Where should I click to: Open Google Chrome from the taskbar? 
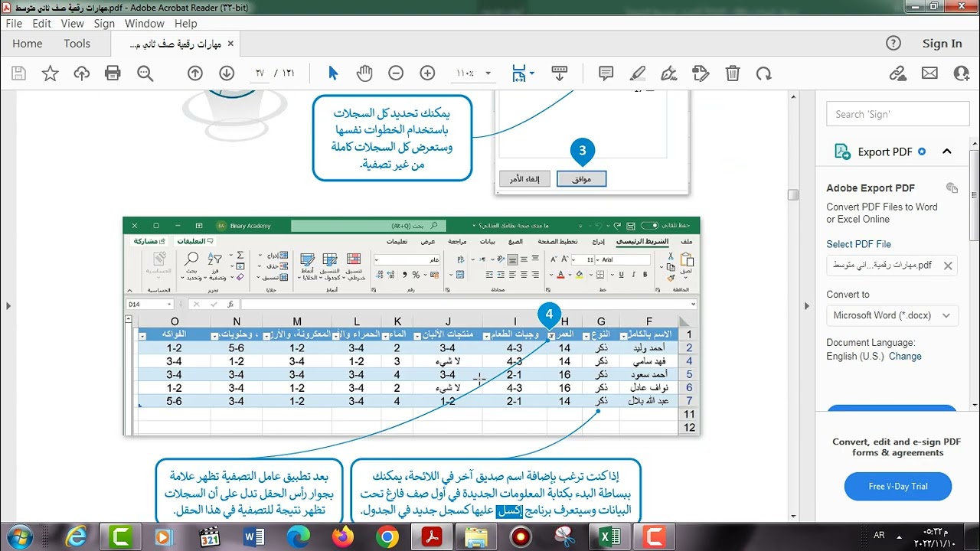(x=387, y=537)
